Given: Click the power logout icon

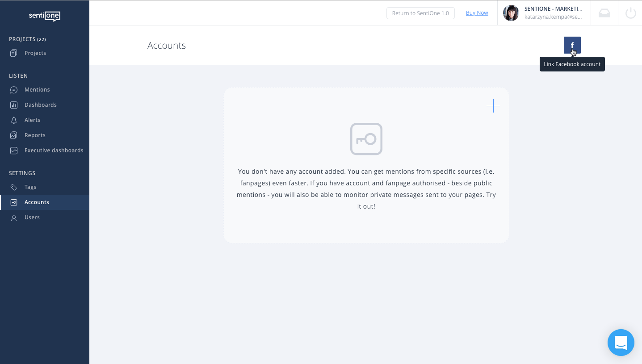Looking at the screenshot, I should (630, 13).
